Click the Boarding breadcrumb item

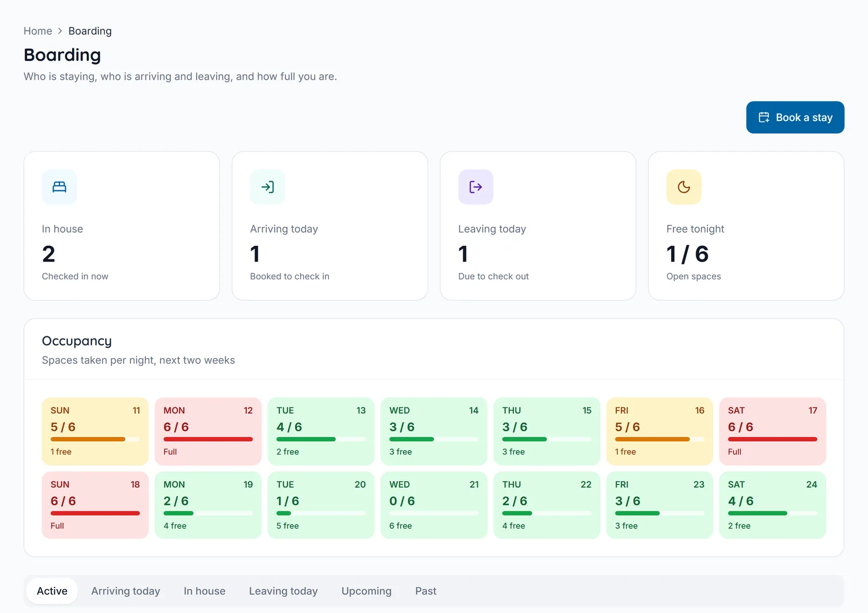[90, 31]
